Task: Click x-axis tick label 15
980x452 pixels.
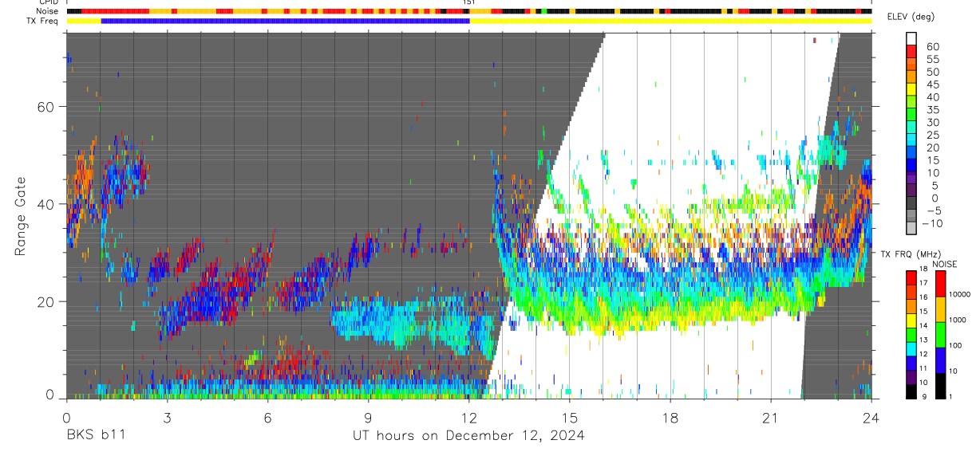Action: click(569, 418)
